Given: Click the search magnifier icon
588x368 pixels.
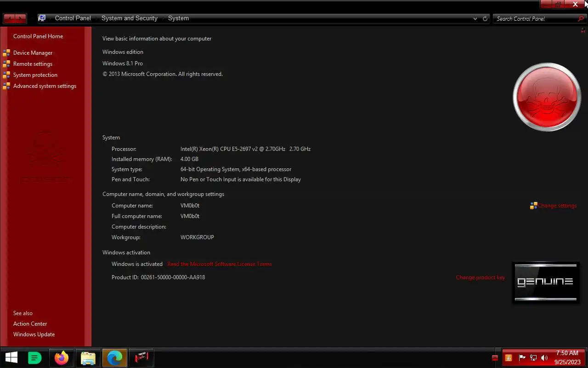Looking at the screenshot, I should [x=581, y=19].
